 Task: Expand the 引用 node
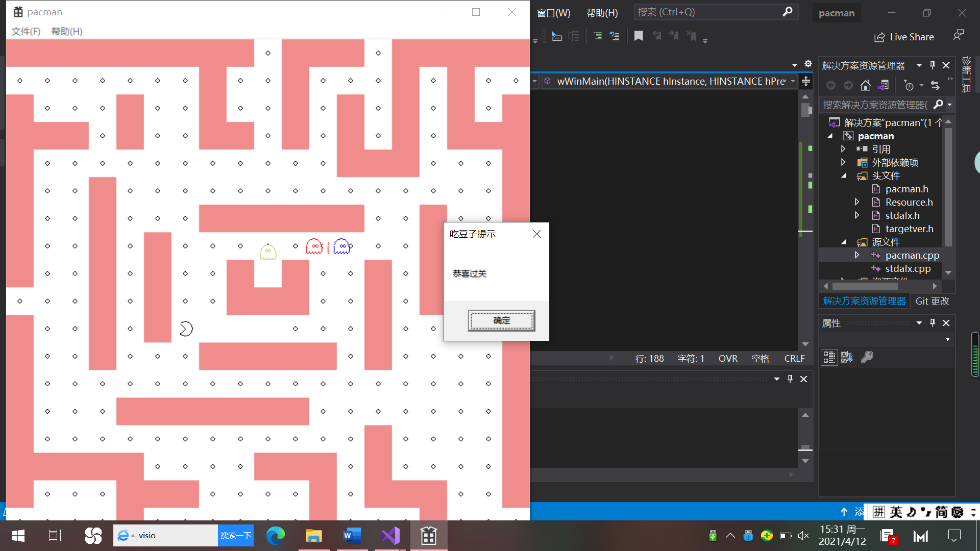[843, 149]
